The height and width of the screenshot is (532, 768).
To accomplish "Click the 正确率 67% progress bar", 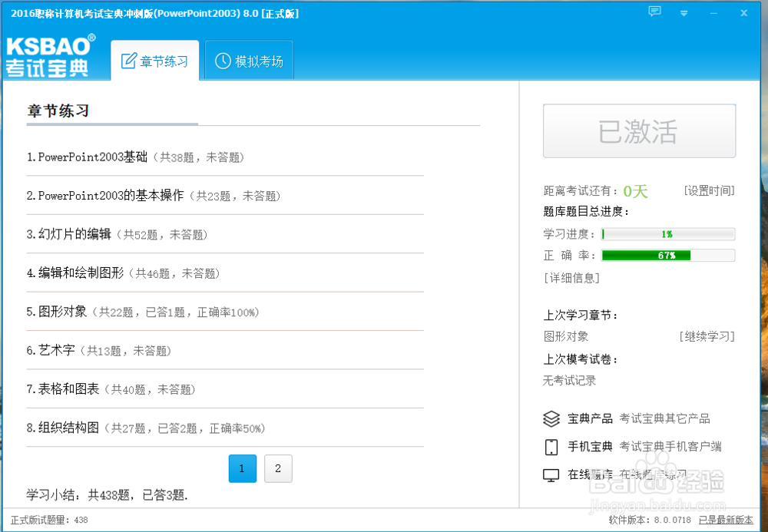I will (x=668, y=255).
